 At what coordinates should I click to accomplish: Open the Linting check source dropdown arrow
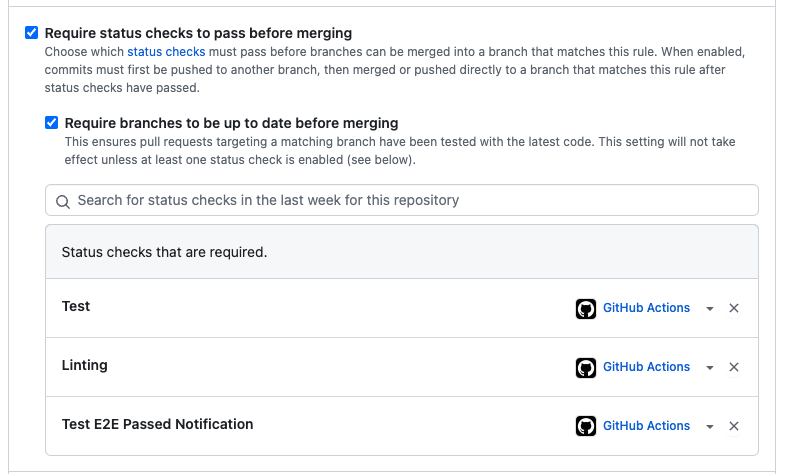pyautogui.click(x=710, y=368)
